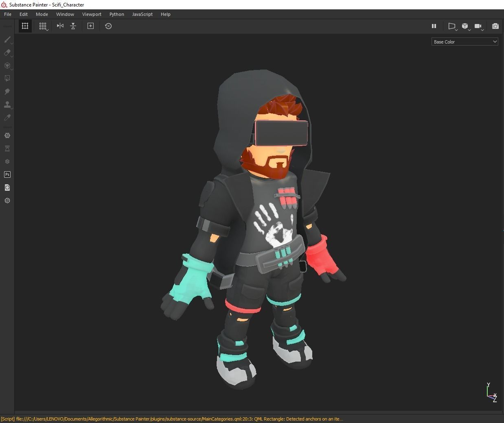The height and width of the screenshot is (423, 504).
Task: Open the Base Color channel dropdown
Action: click(465, 41)
